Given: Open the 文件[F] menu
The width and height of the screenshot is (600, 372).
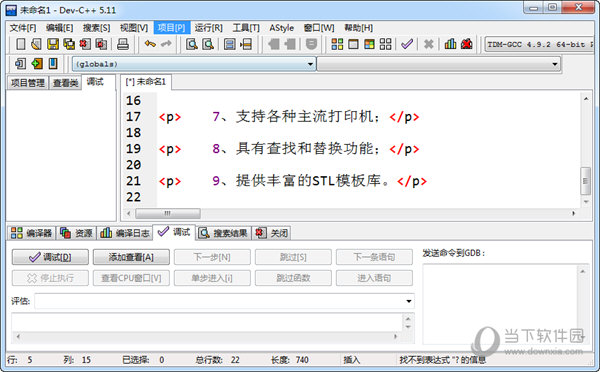Looking at the screenshot, I should 23,28.
